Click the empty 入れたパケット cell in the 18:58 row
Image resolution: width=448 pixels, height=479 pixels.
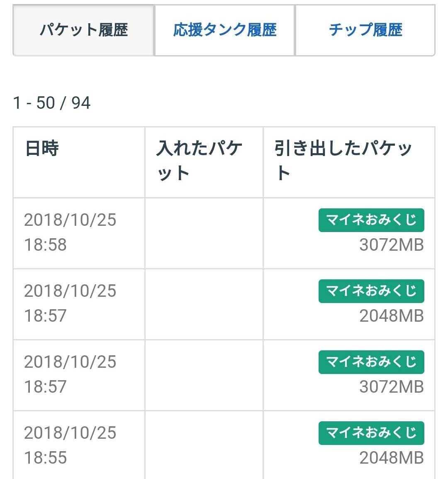[x=204, y=233]
